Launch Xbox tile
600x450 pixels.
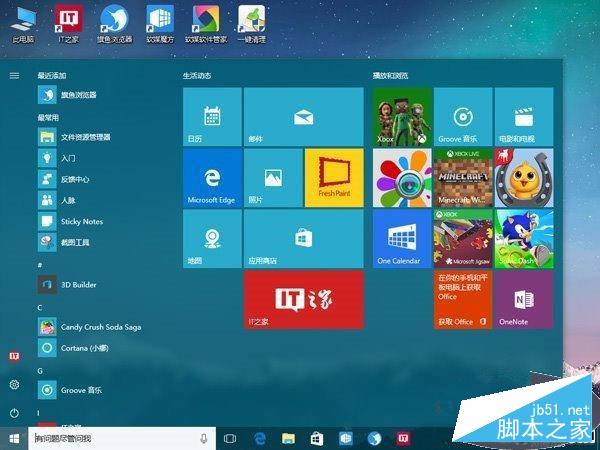[402, 117]
